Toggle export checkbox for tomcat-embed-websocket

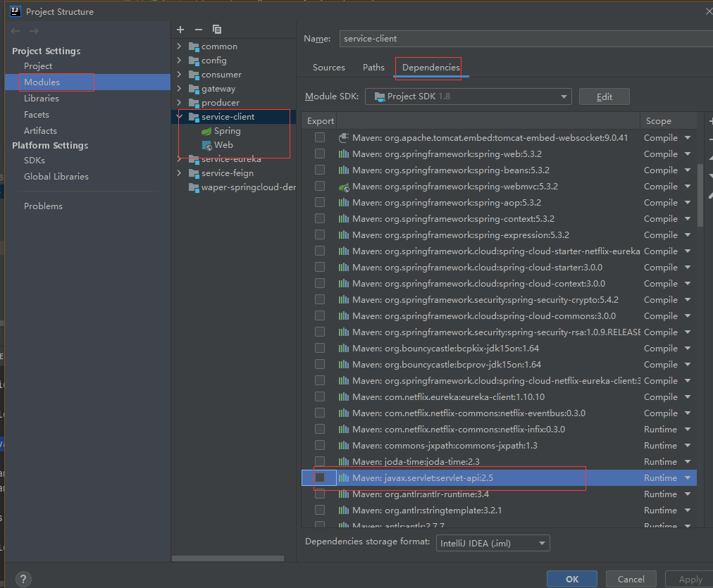[320, 137]
